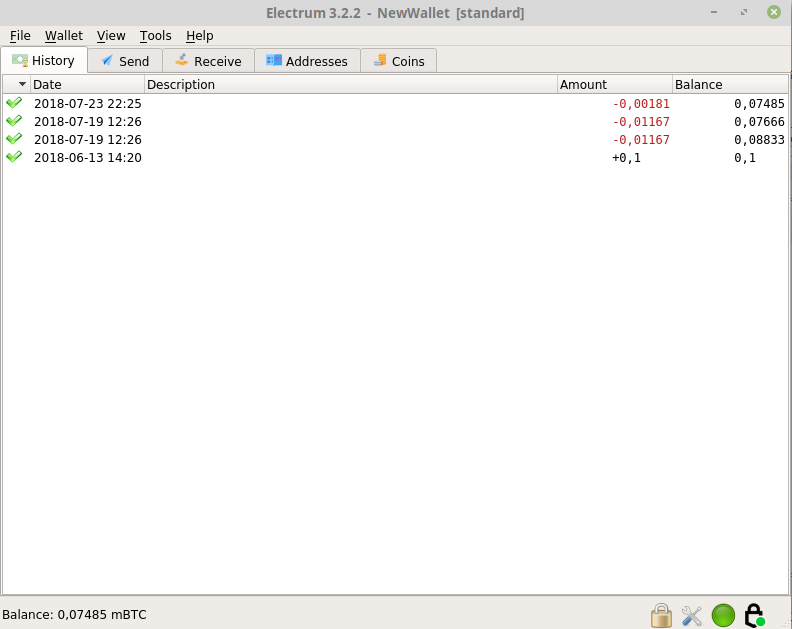
Task: Open the View menu
Action: tap(111, 36)
